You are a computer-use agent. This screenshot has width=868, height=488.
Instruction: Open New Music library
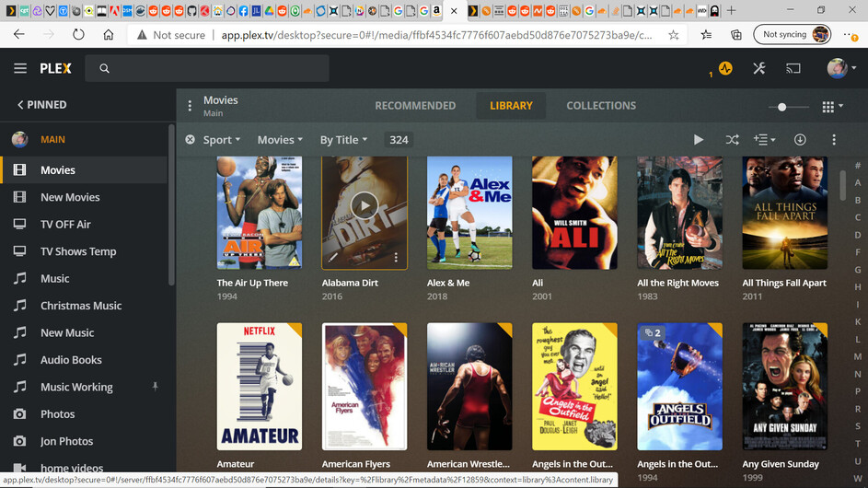(x=84, y=333)
